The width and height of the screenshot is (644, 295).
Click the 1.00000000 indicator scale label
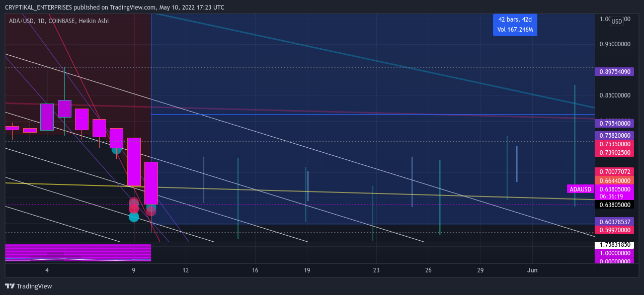[614, 254]
